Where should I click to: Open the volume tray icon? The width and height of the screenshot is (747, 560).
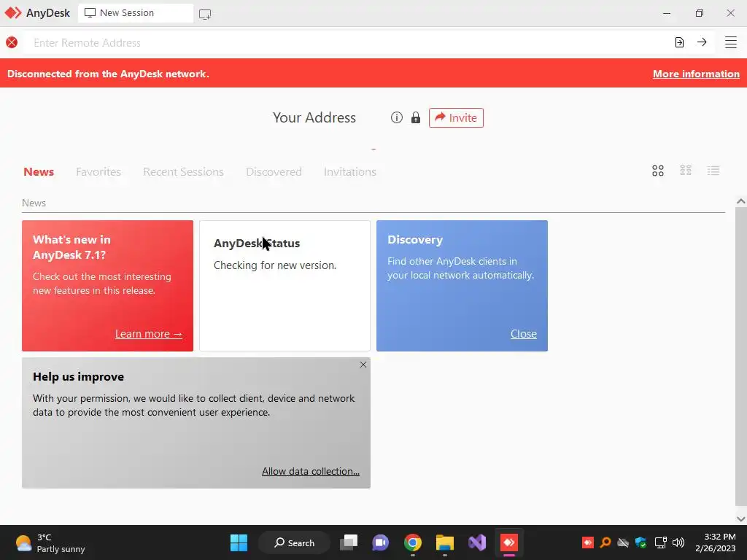[678, 542]
